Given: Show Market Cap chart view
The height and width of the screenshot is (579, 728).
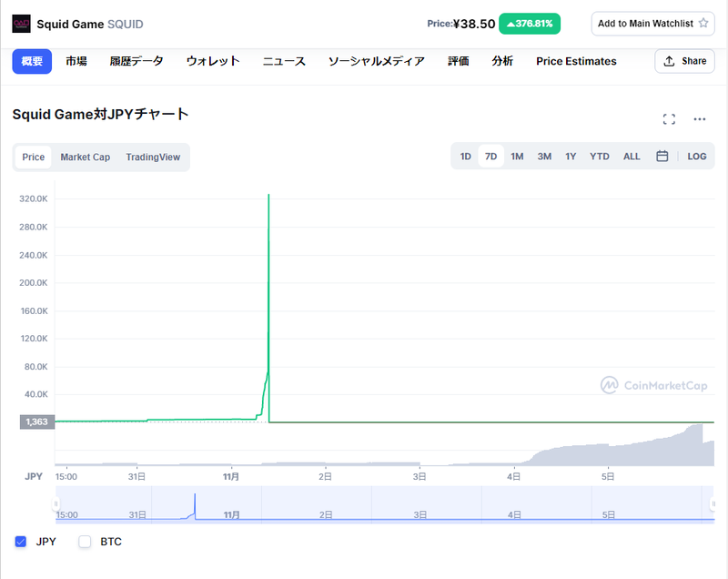Looking at the screenshot, I should tap(85, 157).
